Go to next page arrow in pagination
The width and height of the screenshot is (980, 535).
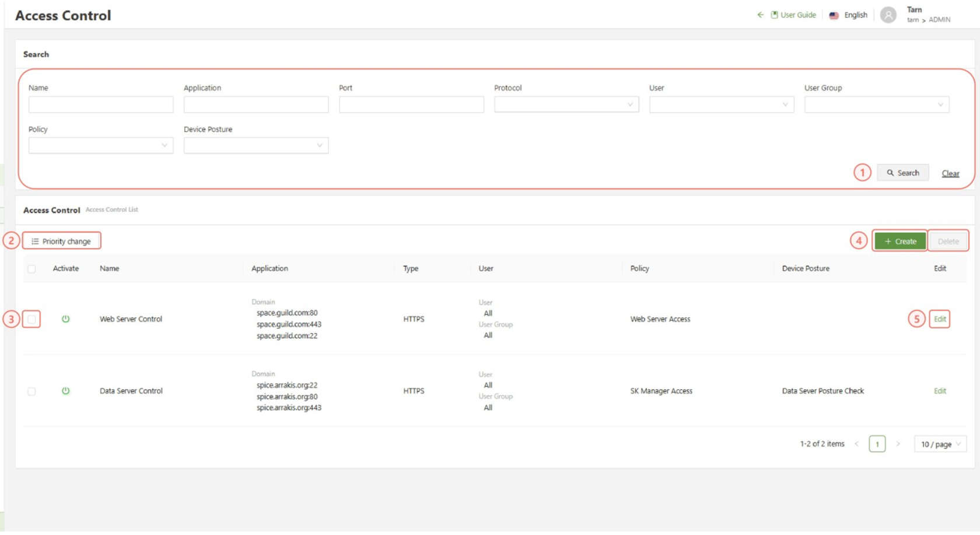coord(898,444)
